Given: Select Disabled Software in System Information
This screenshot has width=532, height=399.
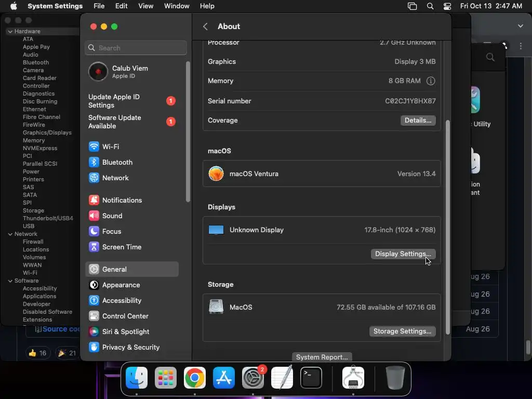Looking at the screenshot, I should click(47, 312).
